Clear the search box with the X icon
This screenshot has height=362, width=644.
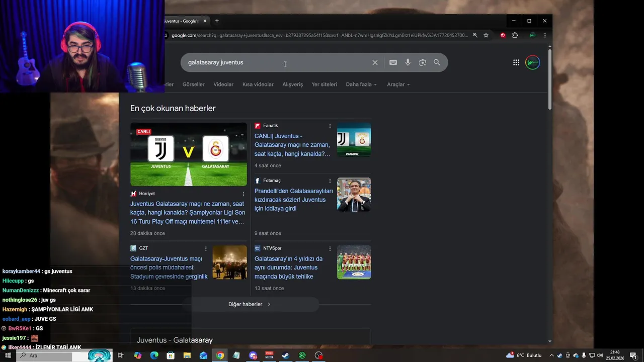pos(375,62)
